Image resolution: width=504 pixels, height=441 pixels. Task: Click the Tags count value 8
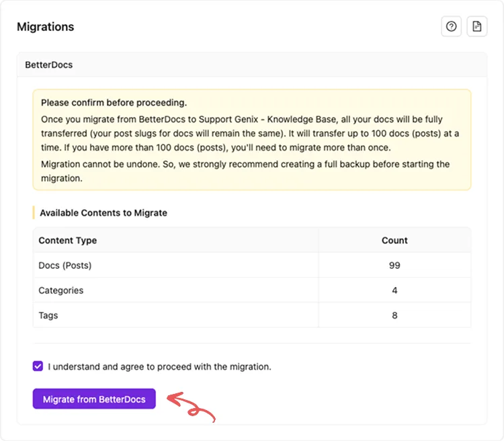[x=394, y=315]
